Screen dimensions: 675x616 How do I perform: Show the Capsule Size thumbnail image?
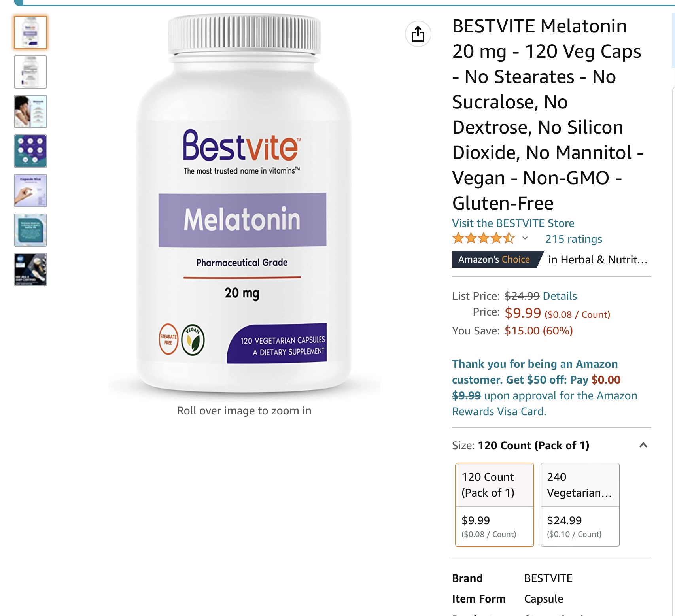point(30,191)
